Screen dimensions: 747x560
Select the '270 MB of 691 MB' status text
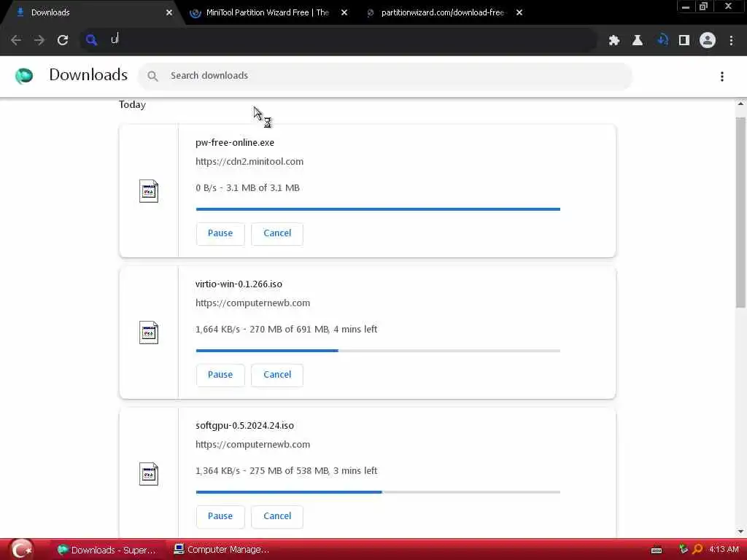point(289,329)
